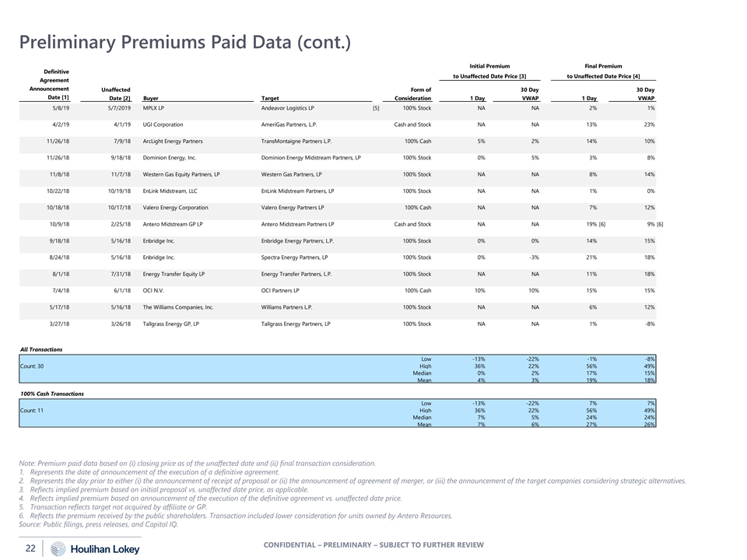Select the 'Preliminary Premiums Paid Data (cont.)' title

point(185,42)
